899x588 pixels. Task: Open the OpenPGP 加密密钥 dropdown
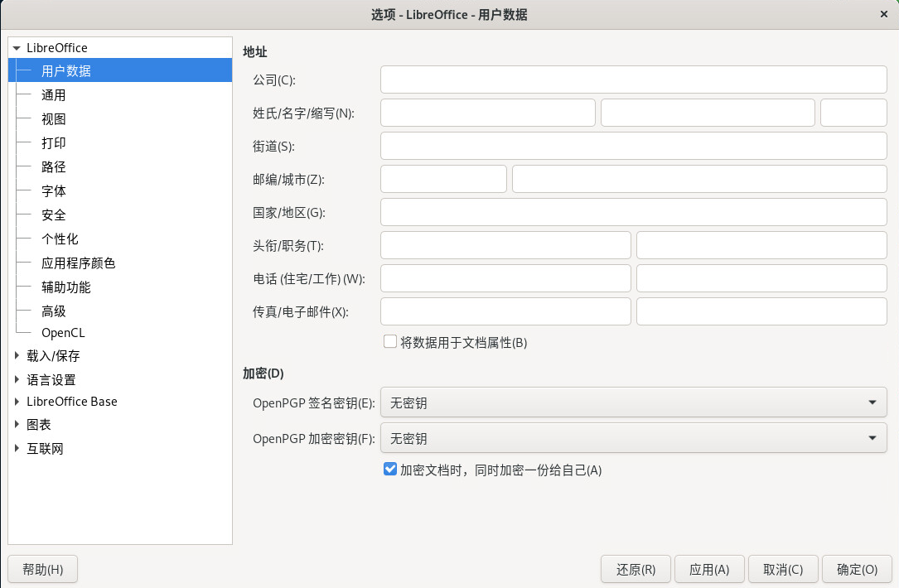pos(634,438)
